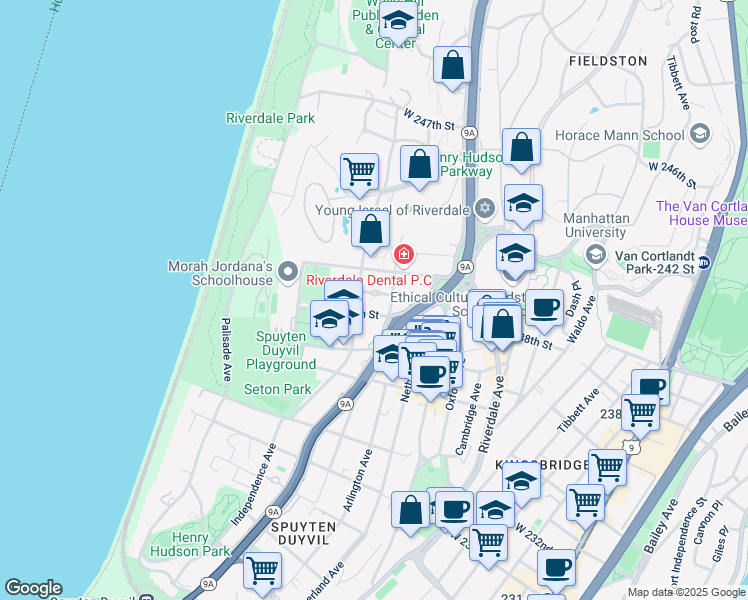Open the front school marker above Spuyten Duyvil Playground

pos(329,322)
